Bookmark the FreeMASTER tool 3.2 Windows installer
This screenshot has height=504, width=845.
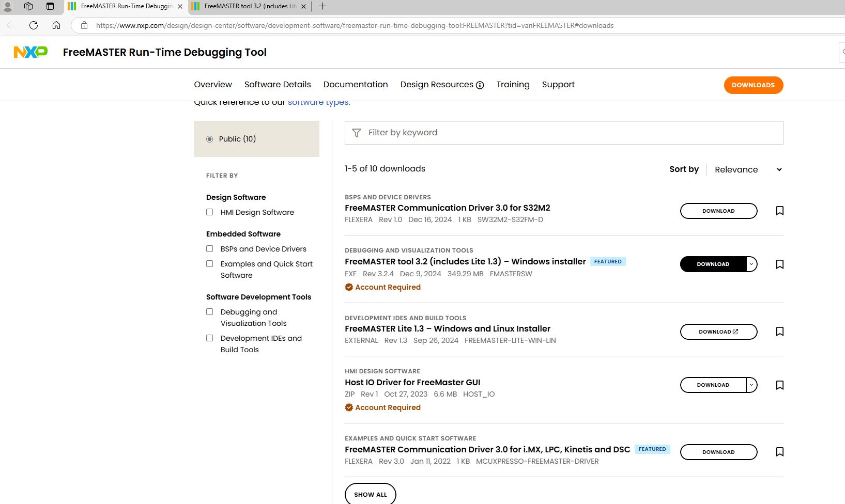(x=780, y=264)
